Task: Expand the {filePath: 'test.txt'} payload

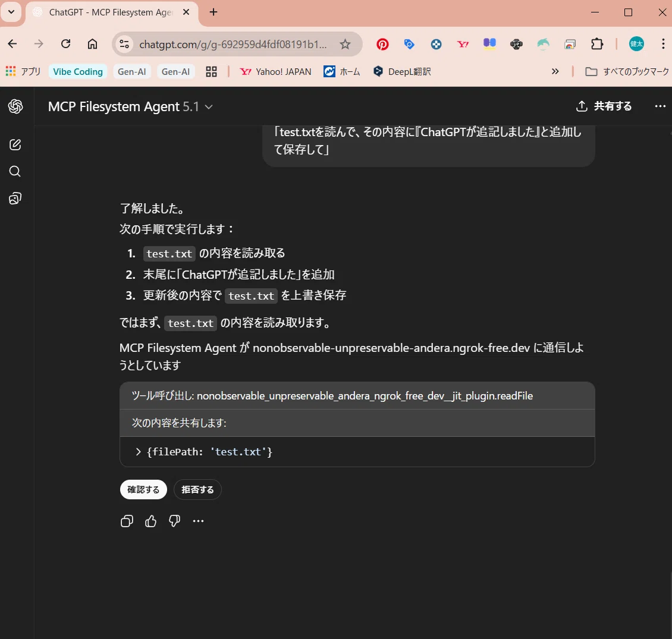Action: pos(138,452)
